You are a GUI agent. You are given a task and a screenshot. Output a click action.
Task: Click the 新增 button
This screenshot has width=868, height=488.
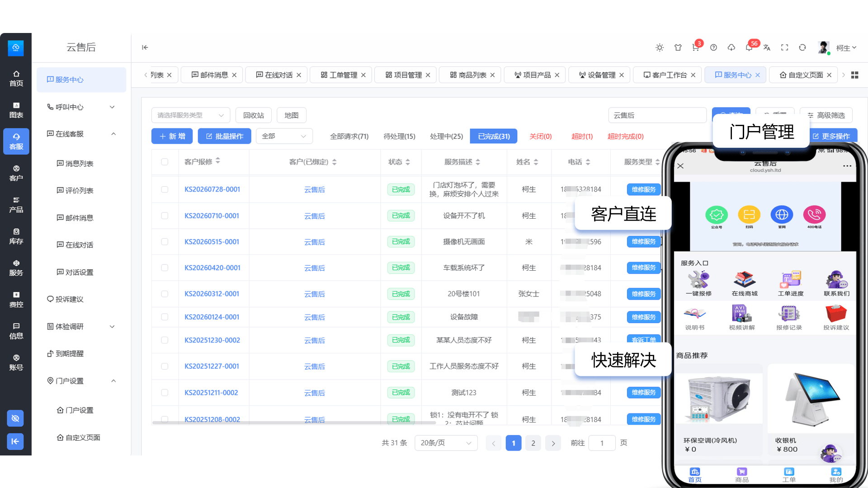(x=172, y=136)
